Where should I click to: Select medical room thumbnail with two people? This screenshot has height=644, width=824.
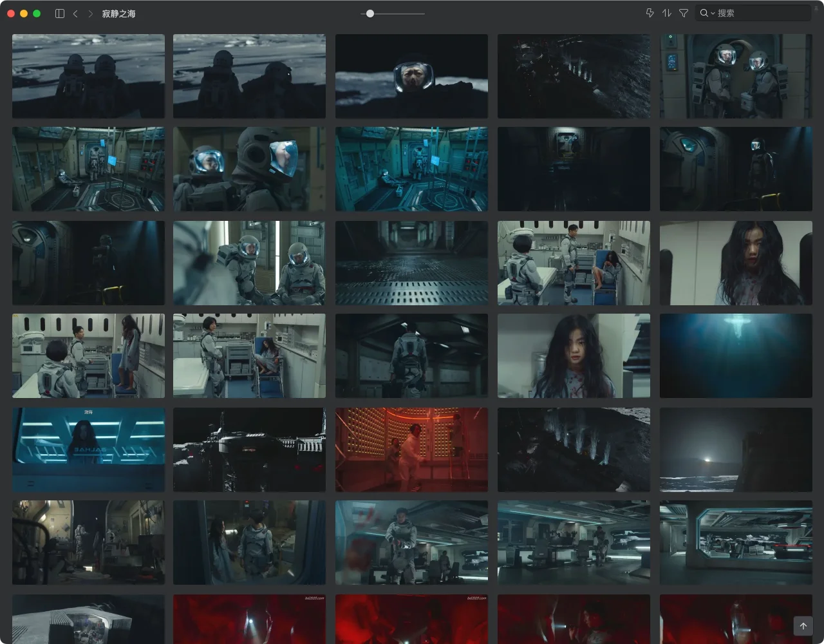coord(249,356)
